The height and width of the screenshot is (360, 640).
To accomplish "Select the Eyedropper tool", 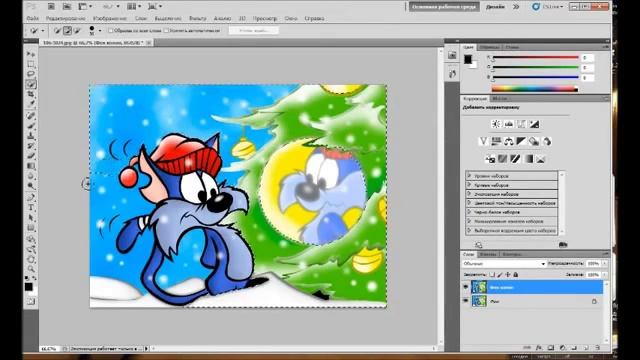I will (31, 104).
